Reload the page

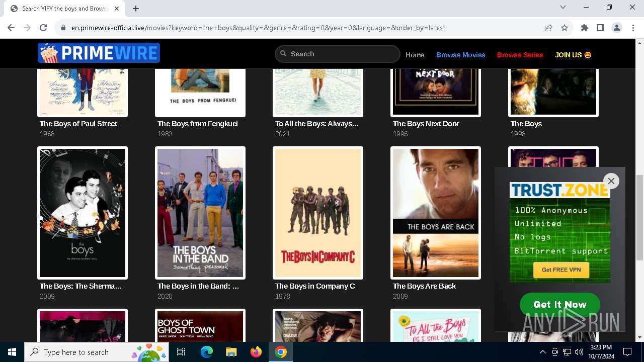(43, 28)
